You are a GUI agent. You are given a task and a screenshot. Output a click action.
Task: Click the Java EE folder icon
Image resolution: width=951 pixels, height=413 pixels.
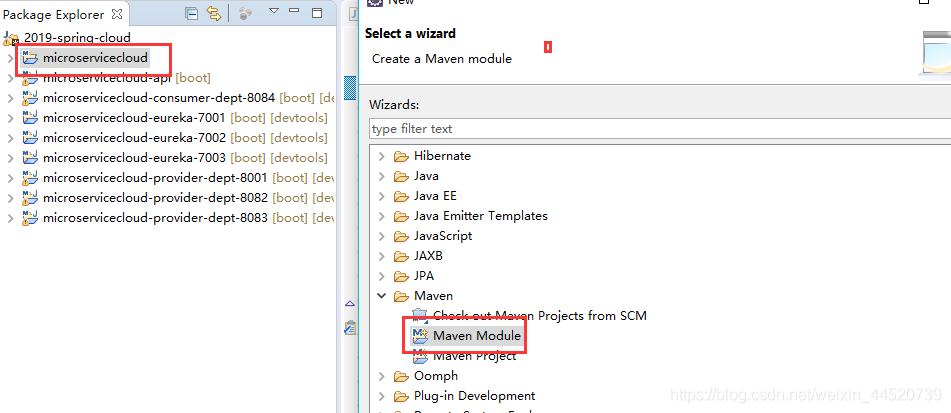(x=401, y=196)
